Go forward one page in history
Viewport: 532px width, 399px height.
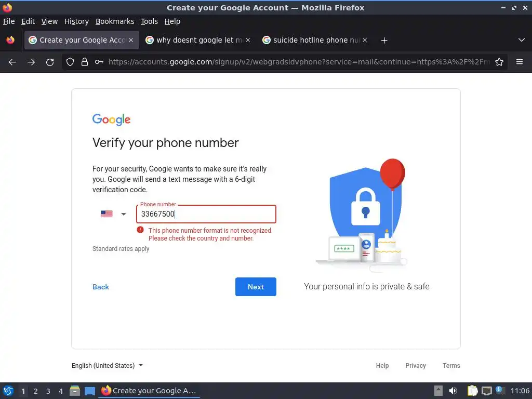click(x=31, y=62)
